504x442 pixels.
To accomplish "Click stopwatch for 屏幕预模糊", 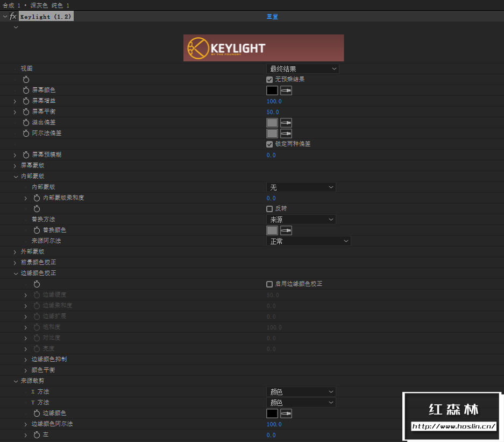I will 26,155.
